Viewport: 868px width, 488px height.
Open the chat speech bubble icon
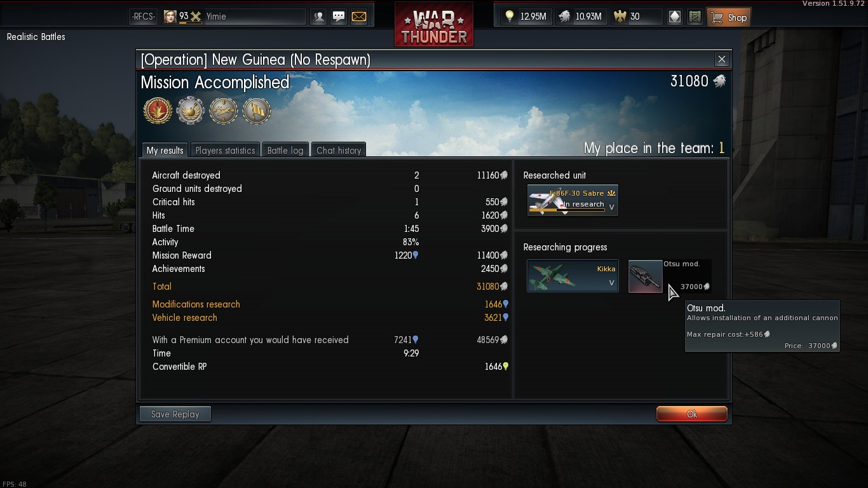[339, 17]
